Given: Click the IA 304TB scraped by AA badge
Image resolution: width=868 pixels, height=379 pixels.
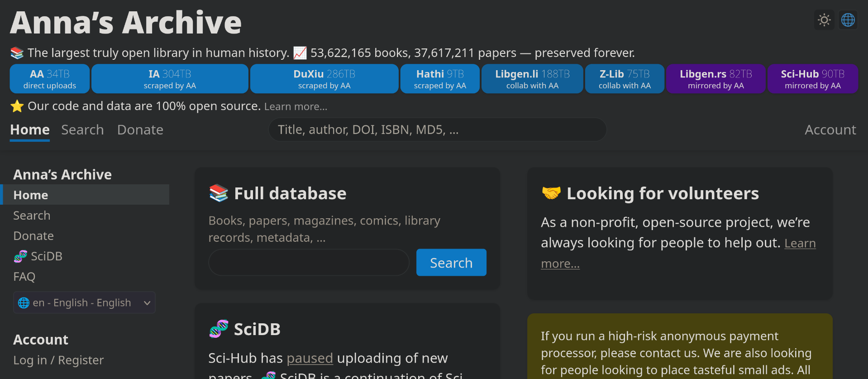Looking at the screenshot, I should (170, 79).
